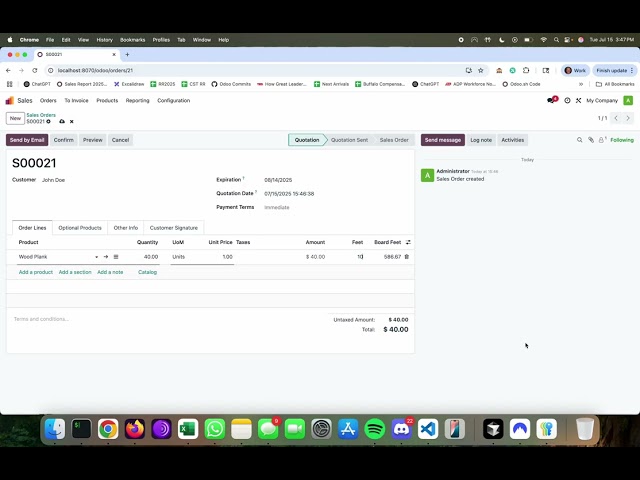Open the All Bookmarks folder
Image resolution: width=640 pixels, height=480 pixels.
pyautogui.click(x=615, y=84)
